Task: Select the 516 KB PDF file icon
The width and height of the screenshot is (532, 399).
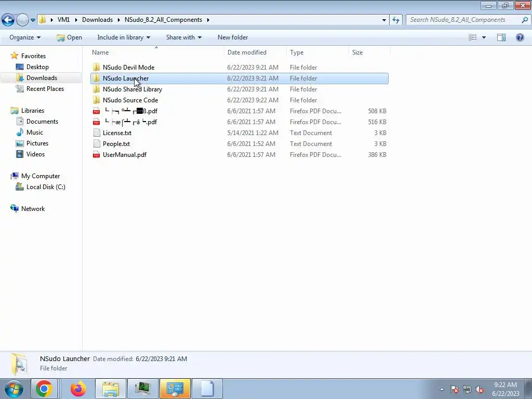Action: (x=96, y=122)
